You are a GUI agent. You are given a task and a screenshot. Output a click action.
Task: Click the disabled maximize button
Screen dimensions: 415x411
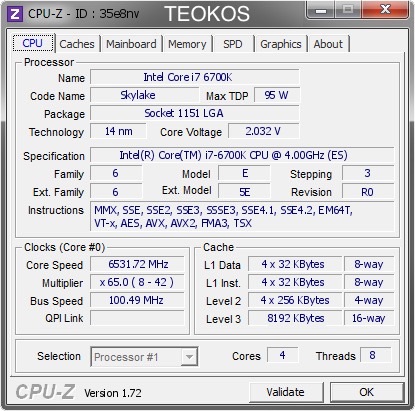[348, 10]
